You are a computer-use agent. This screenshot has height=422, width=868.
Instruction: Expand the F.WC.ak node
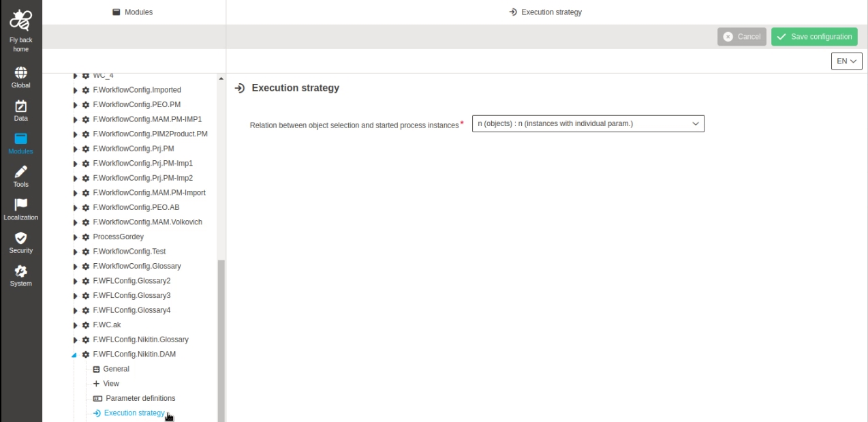[76, 325]
